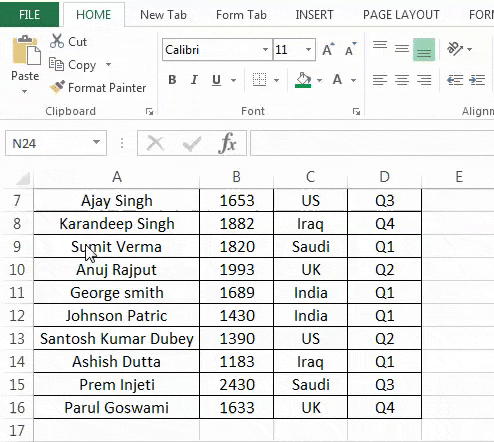Viewport: 494px width, 442px height.
Task: Toggle the Bottom Align button
Action: [x=424, y=49]
